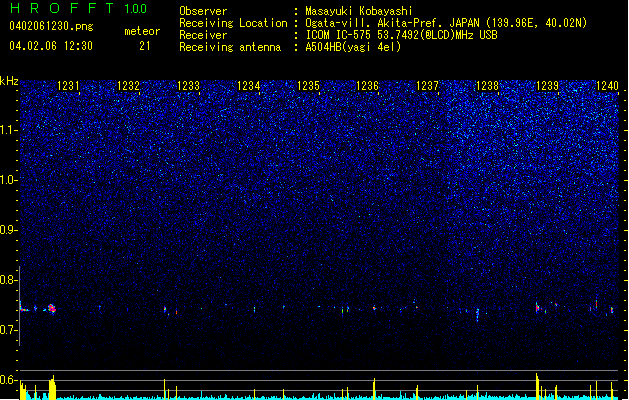
Task: Click the 1239 time marker
Action: click(x=547, y=86)
